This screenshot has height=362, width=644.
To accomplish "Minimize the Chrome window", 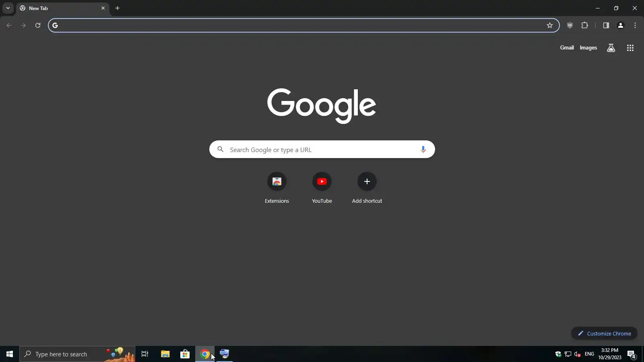I will coord(598,8).
